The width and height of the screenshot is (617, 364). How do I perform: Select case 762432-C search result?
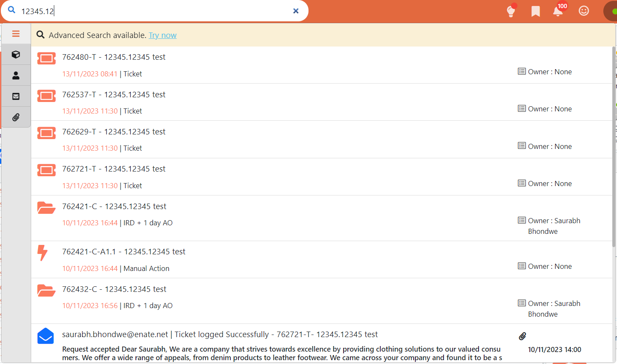coord(114,289)
